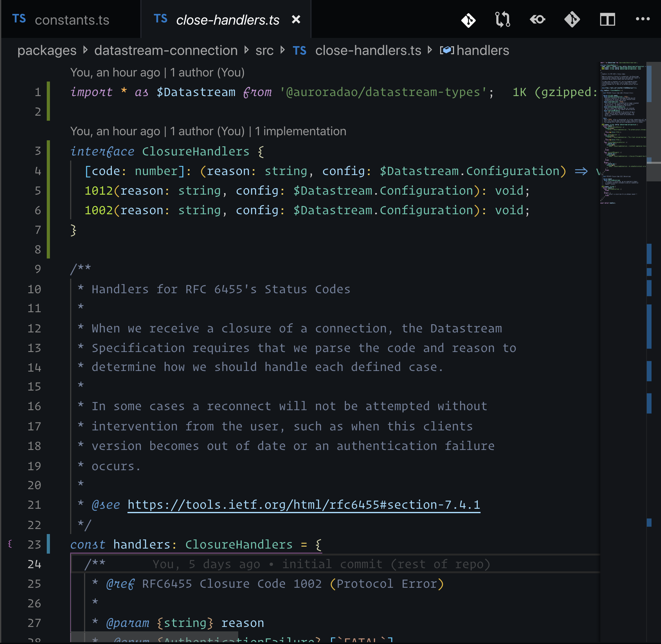
Task: Select the close-handlers.ts tab
Action: pyautogui.click(x=227, y=20)
